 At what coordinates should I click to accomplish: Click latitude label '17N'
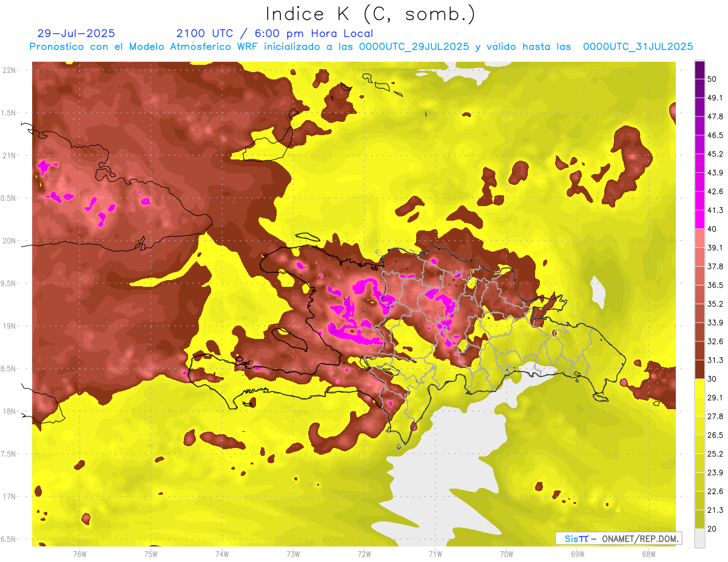[9, 497]
